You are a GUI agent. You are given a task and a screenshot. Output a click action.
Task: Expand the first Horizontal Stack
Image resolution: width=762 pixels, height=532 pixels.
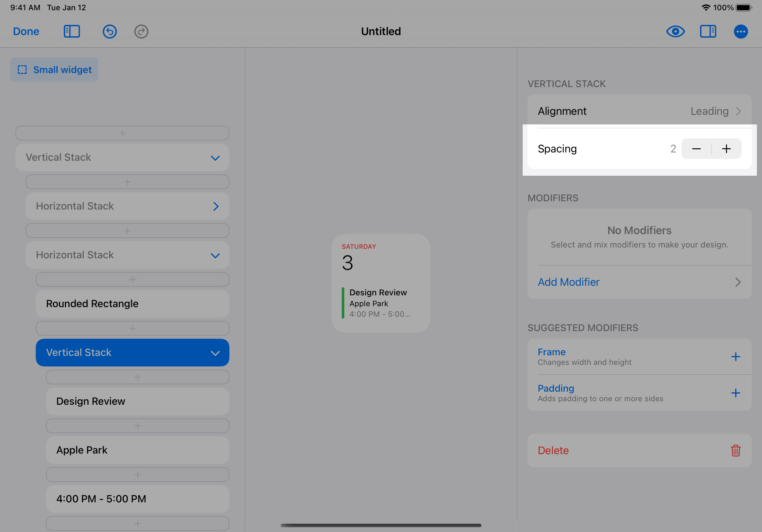(x=216, y=206)
